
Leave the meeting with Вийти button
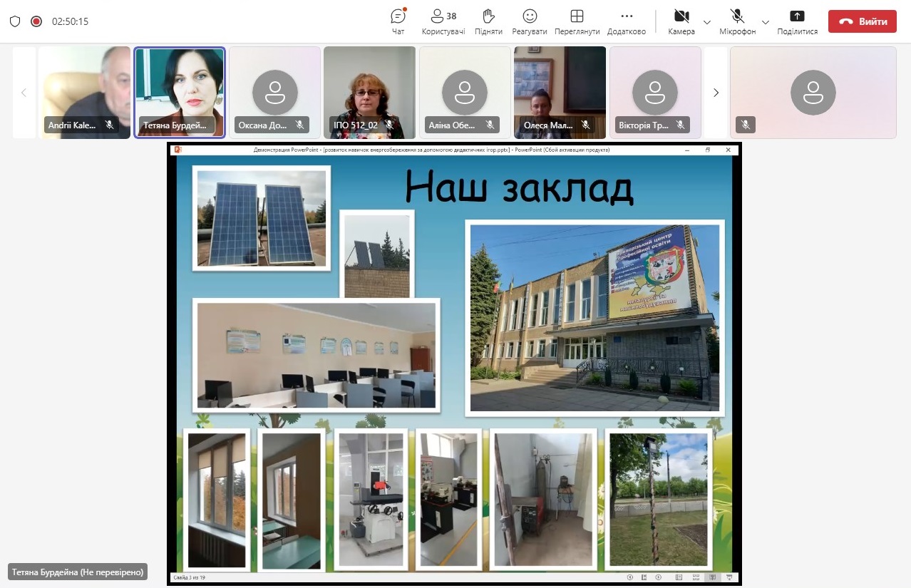[862, 21]
